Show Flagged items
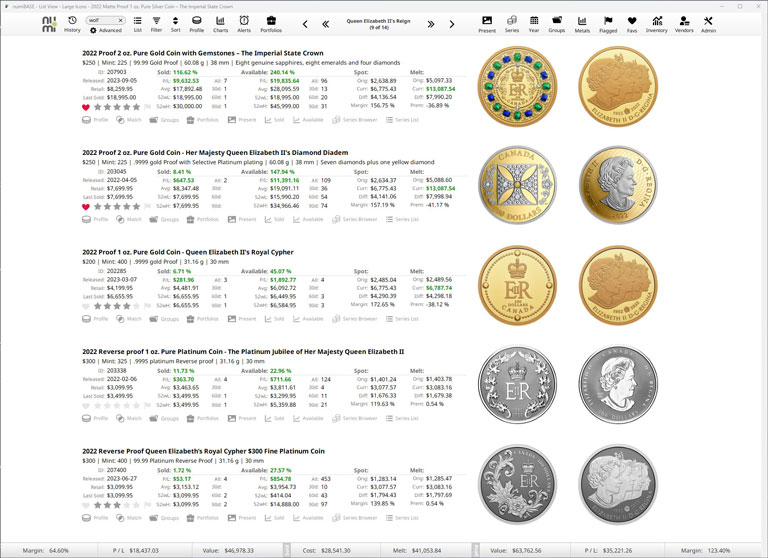Image resolution: width=768 pixels, height=558 pixels. pyautogui.click(x=608, y=24)
